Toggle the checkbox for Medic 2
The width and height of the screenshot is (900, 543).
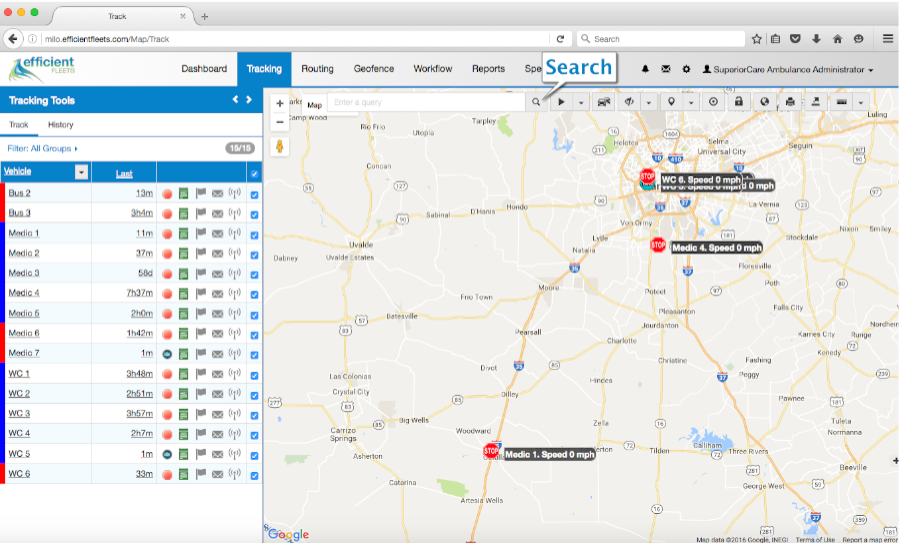pyautogui.click(x=254, y=255)
